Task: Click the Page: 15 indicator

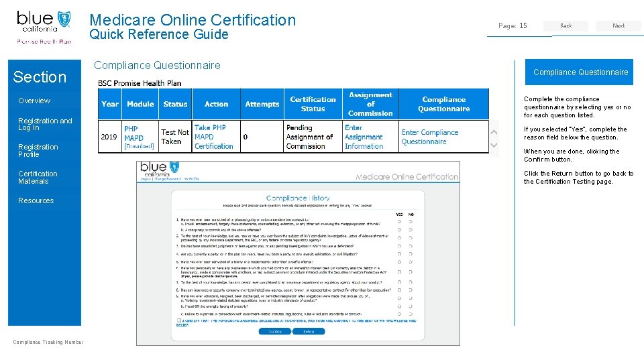Action: pyautogui.click(x=513, y=26)
